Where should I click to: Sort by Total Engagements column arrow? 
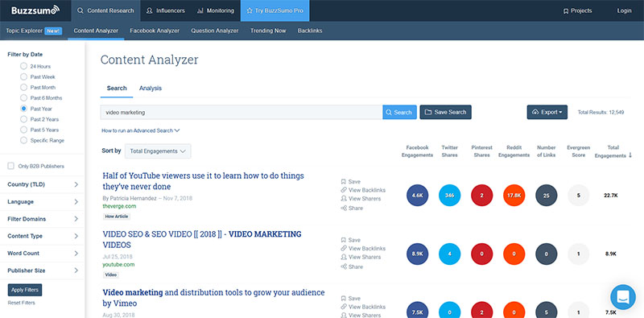tap(630, 155)
